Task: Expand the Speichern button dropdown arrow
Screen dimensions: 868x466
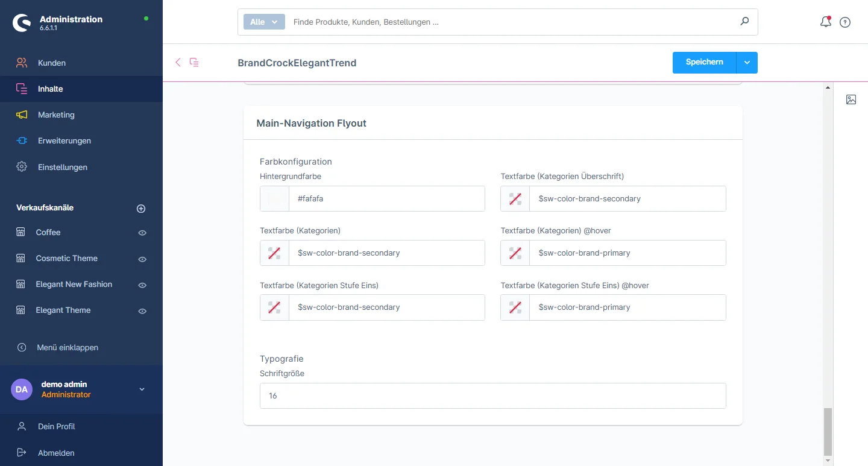Action: 747,63
